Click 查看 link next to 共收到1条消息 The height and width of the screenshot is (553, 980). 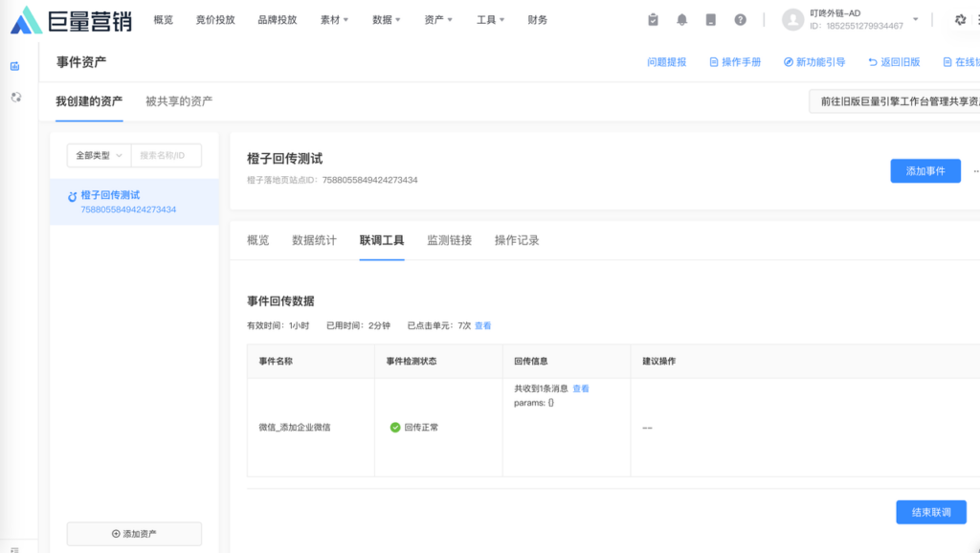point(581,388)
